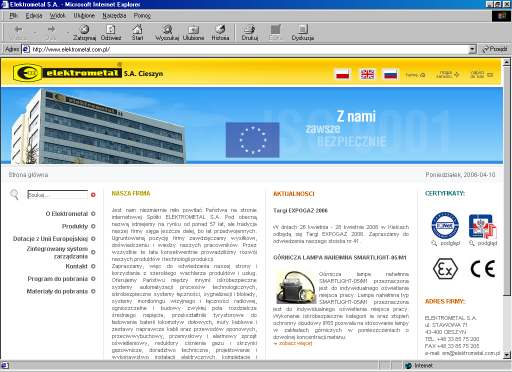This screenshot has height=372, width=512.
Task: Click the Przejdź go button
Action: tap(494, 49)
